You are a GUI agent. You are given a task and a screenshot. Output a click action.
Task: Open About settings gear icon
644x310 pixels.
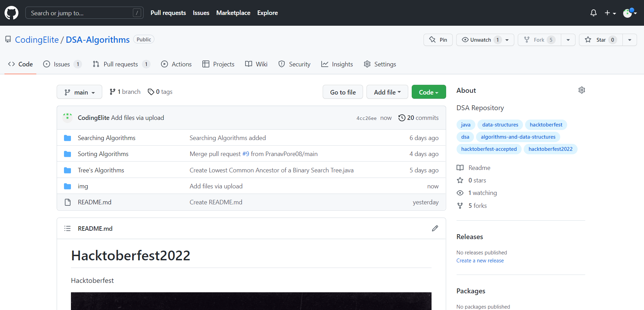[x=582, y=90]
